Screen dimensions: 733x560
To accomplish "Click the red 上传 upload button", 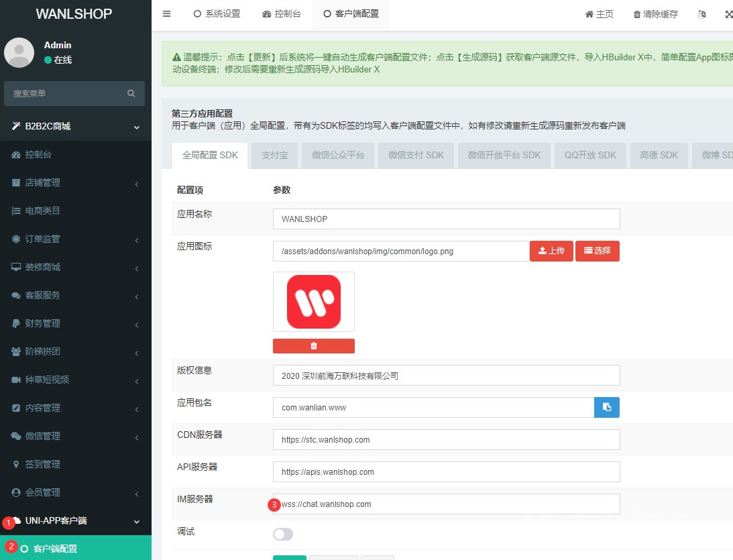I will 551,251.
